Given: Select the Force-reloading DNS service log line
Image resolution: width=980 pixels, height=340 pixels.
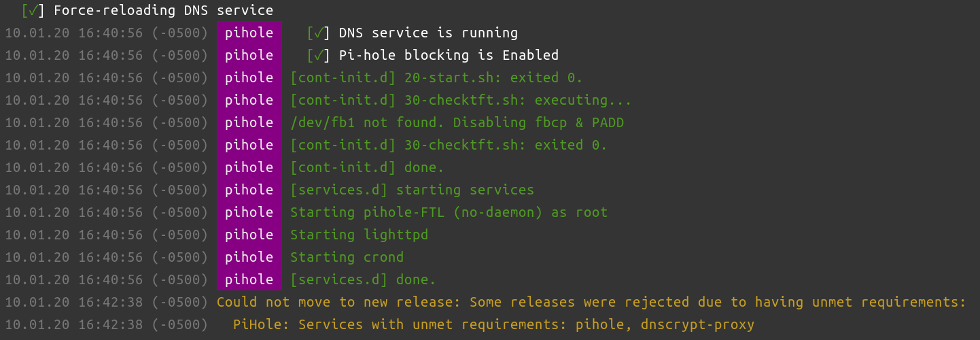Looking at the screenshot, I should tap(163, 11).
